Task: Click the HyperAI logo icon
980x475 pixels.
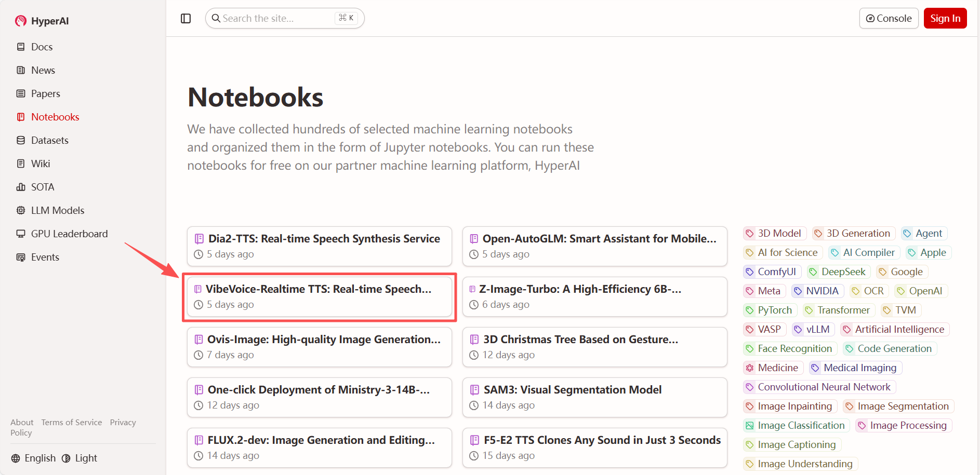Action: (21, 21)
